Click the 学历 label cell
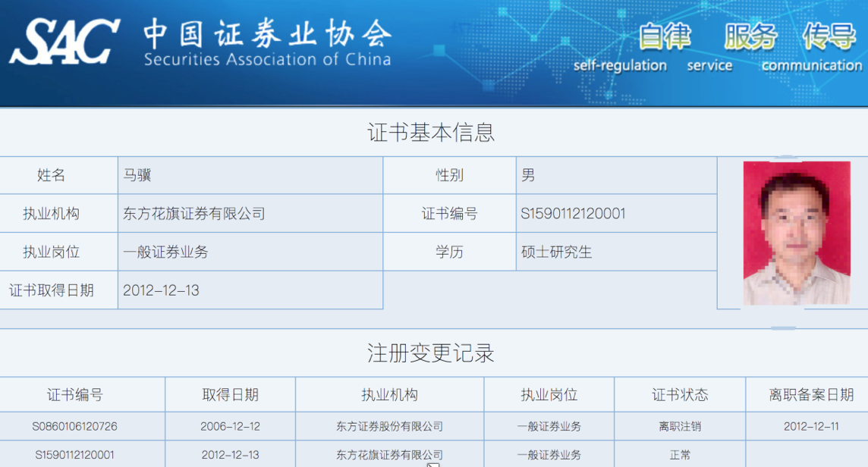 (449, 252)
